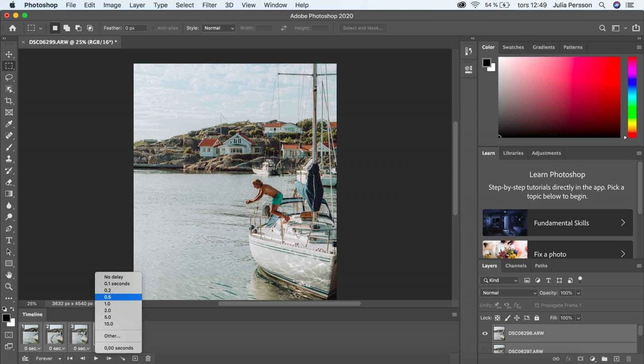Switch to the Channels tab

coord(516,265)
